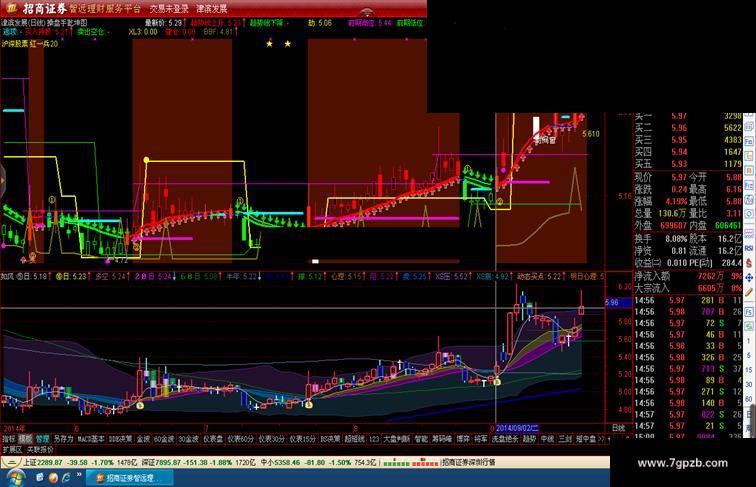Open the 筹码峰 indicator tab

tap(442, 439)
